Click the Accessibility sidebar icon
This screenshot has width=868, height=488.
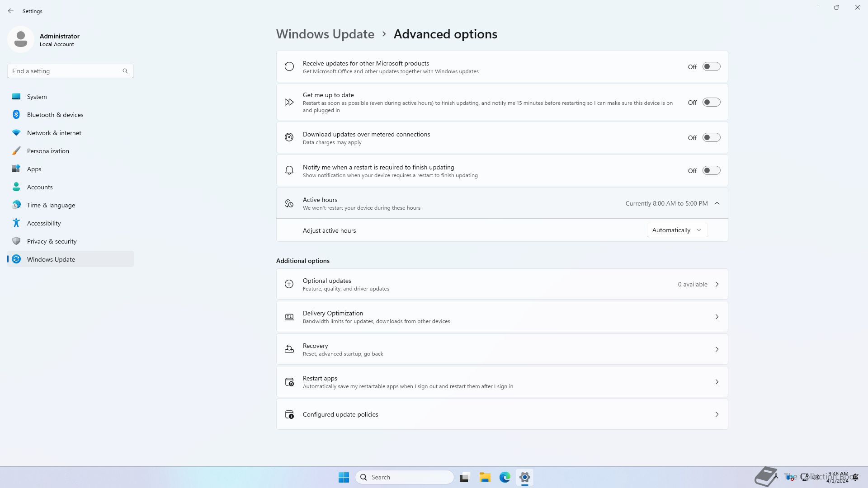point(16,223)
